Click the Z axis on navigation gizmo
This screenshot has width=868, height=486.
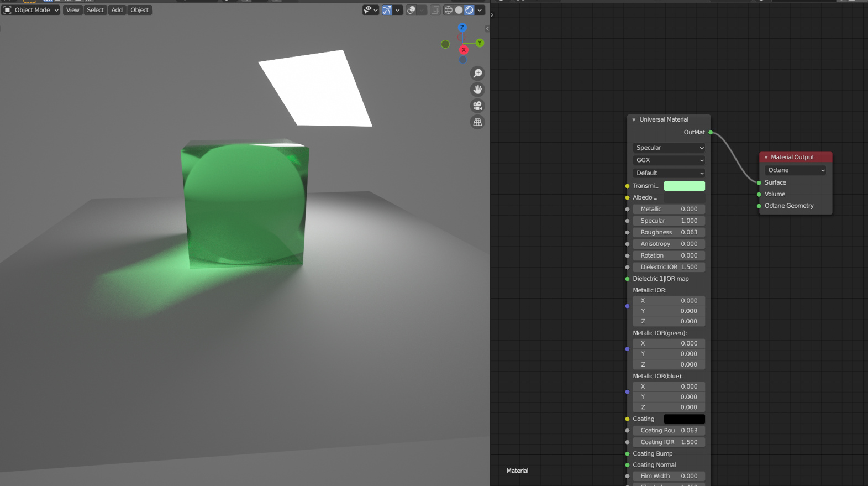462,27
